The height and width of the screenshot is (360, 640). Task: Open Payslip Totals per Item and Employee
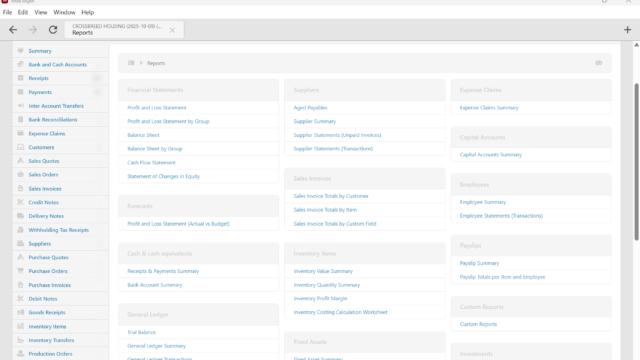[x=502, y=277]
